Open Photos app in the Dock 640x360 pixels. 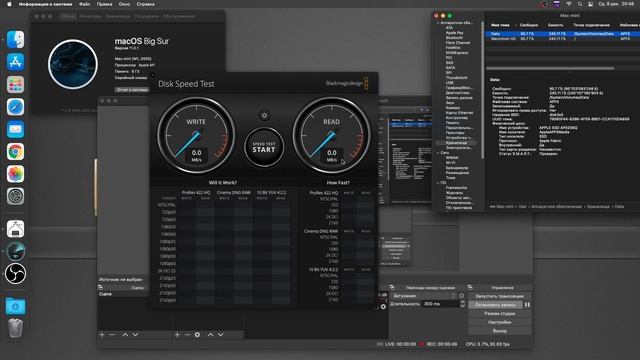pyautogui.click(x=16, y=174)
